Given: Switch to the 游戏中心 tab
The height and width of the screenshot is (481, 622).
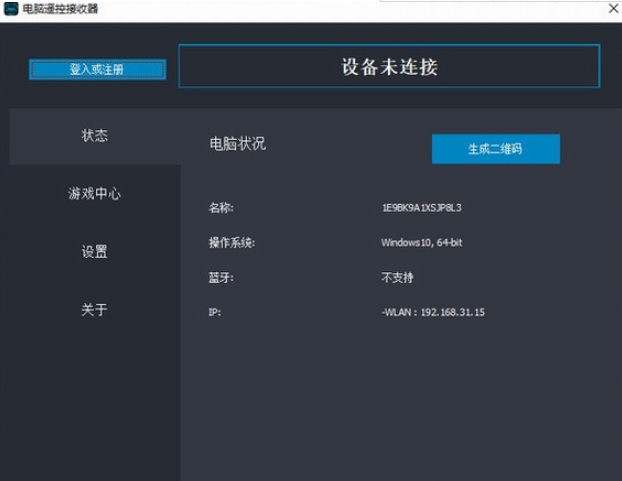Looking at the screenshot, I should click(x=95, y=194).
